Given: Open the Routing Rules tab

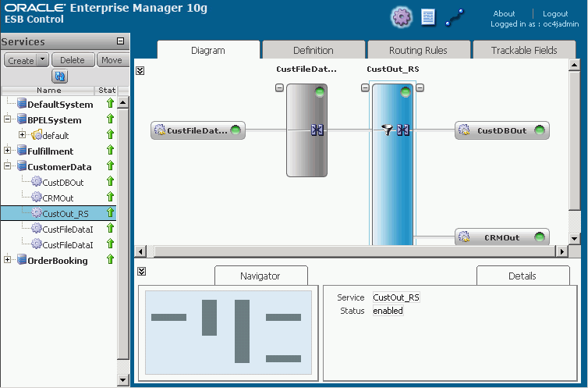Looking at the screenshot, I should [419, 50].
